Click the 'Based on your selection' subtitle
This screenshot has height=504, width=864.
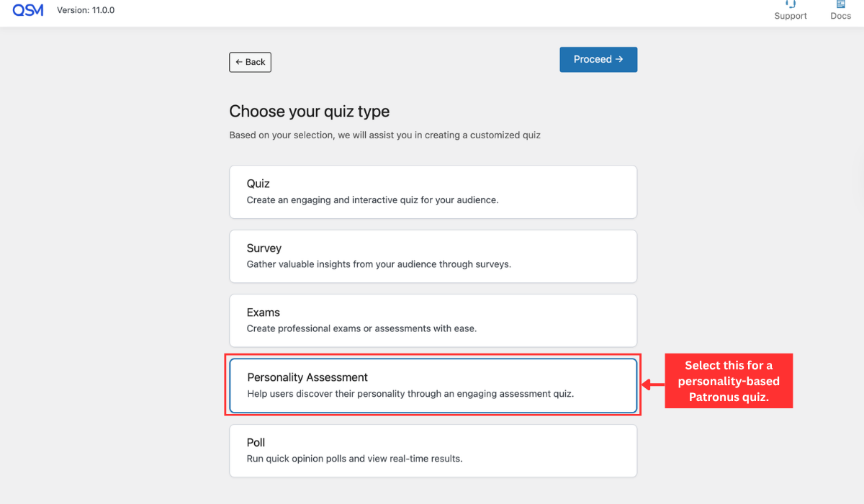pos(384,135)
